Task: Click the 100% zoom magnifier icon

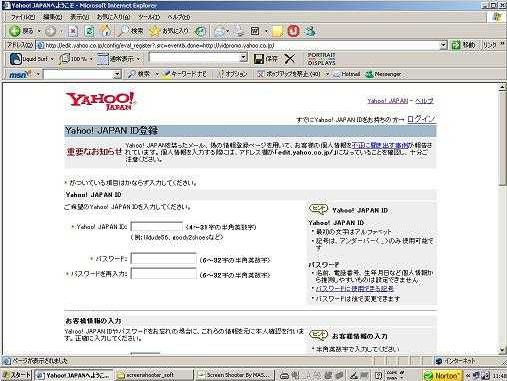Action: (64, 59)
